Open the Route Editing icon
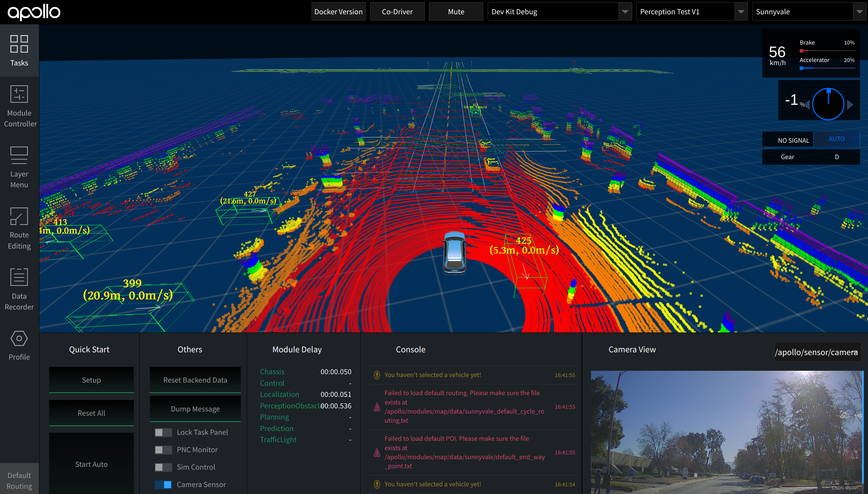Viewport: 868px width, 494px height. [x=19, y=216]
